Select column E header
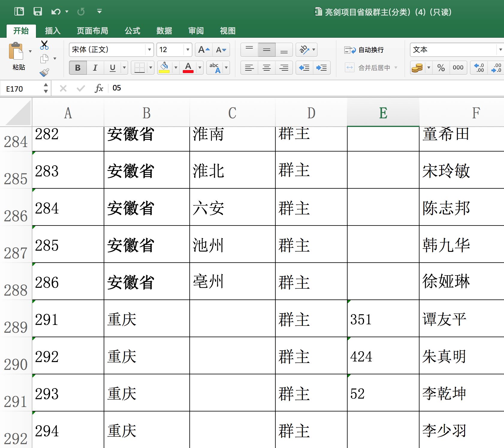Image resolution: width=504 pixels, height=448 pixels. click(383, 113)
